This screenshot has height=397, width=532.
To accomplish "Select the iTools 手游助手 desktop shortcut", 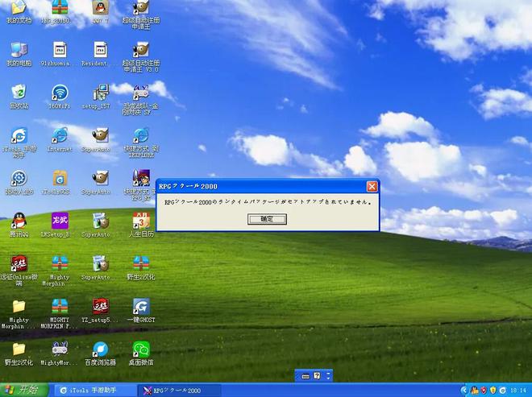I will (x=19, y=143).
